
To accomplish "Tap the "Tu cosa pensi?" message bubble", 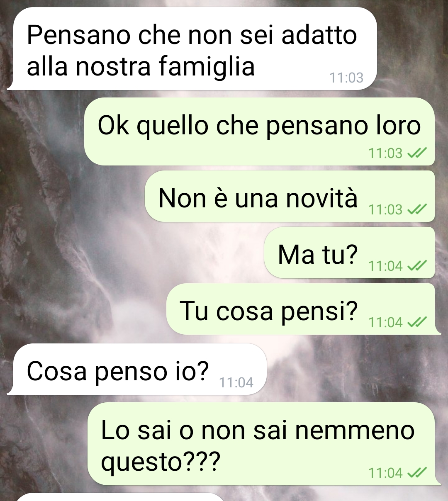I will coord(303,309).
